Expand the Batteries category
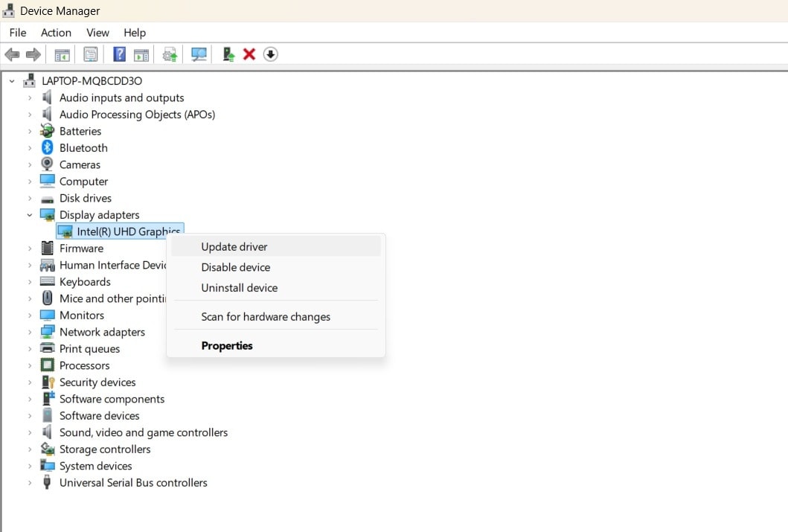Image resolution: width=788 pixels, height=532 pixels. [30, 132]
